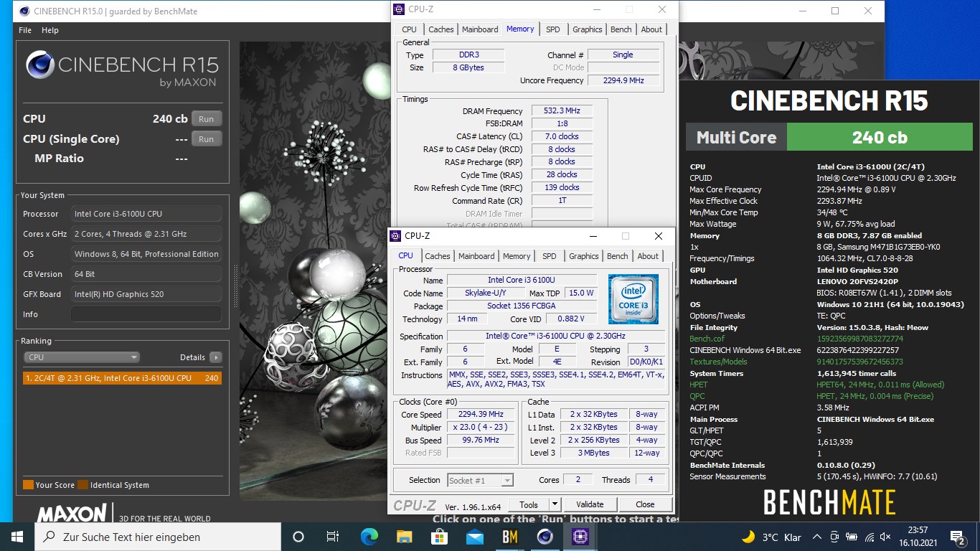Minimize the front CPU-Z window
This screenshot has height=551, width=980.
[x=593, y=236]
